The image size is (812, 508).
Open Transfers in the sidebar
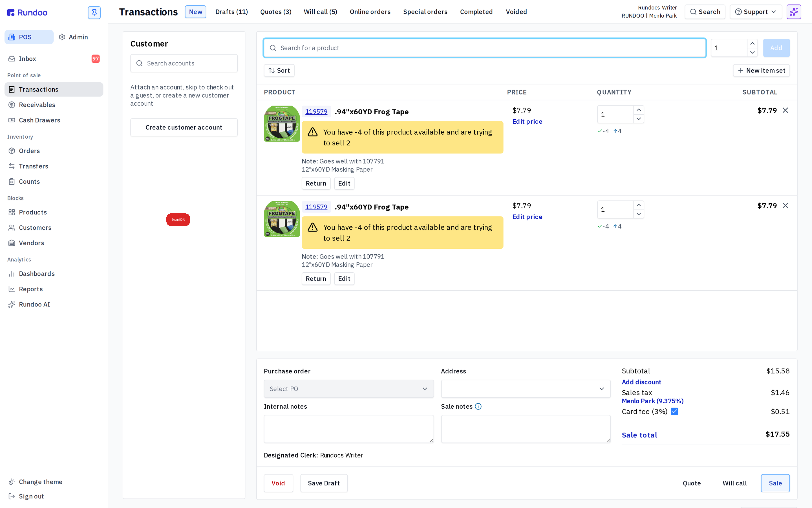54,166
